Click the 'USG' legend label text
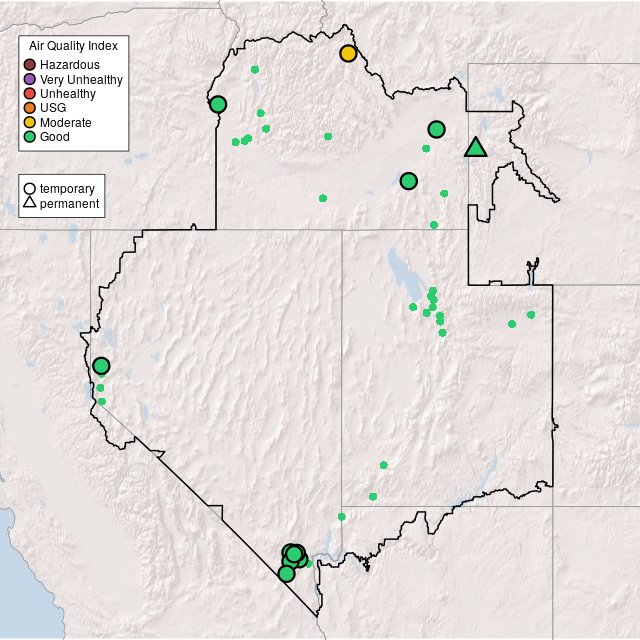Screen dimensions: 640x640 [x=53, y=107]
